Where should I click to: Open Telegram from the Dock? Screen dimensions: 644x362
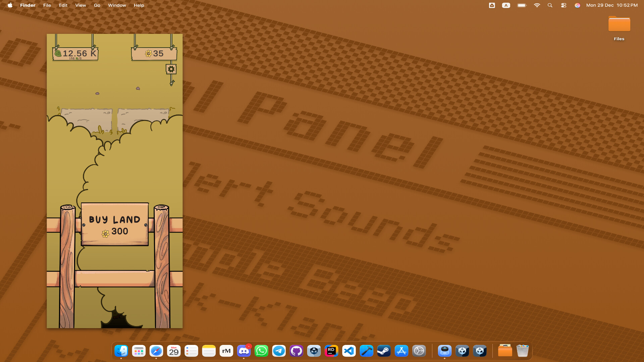coord(279,351)
